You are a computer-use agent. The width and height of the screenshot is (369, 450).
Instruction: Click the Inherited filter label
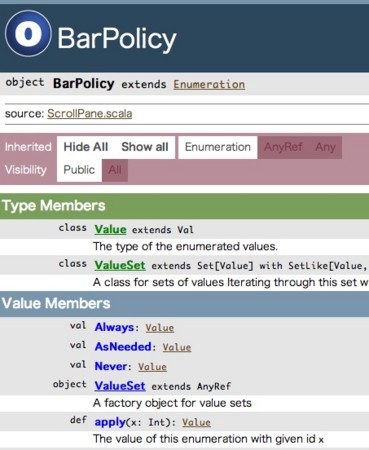[28, 147]
